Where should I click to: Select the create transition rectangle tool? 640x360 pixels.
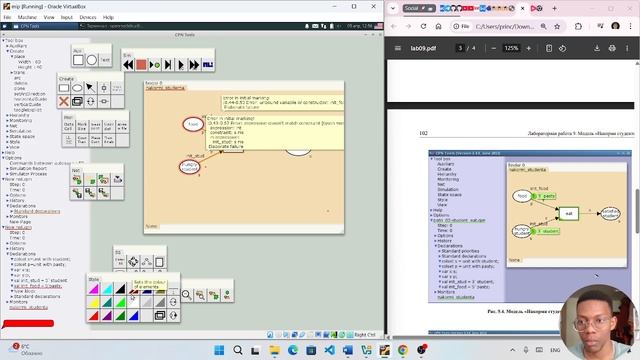pyautogui.click(x=64, y=88)
